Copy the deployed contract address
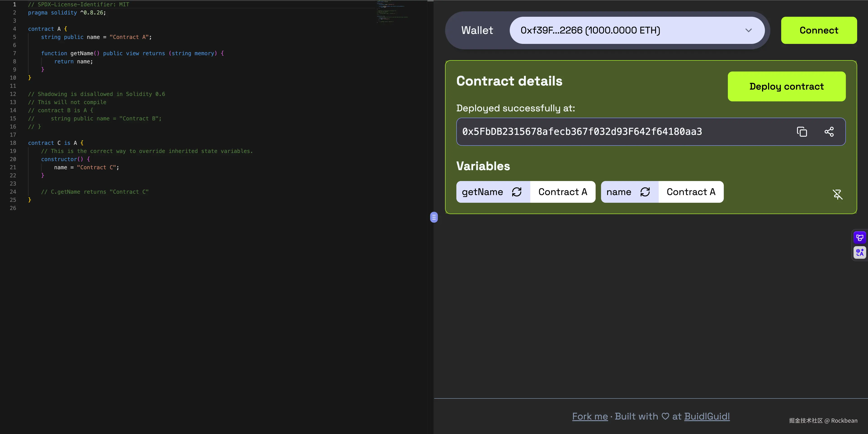 (x=802, y=131)
